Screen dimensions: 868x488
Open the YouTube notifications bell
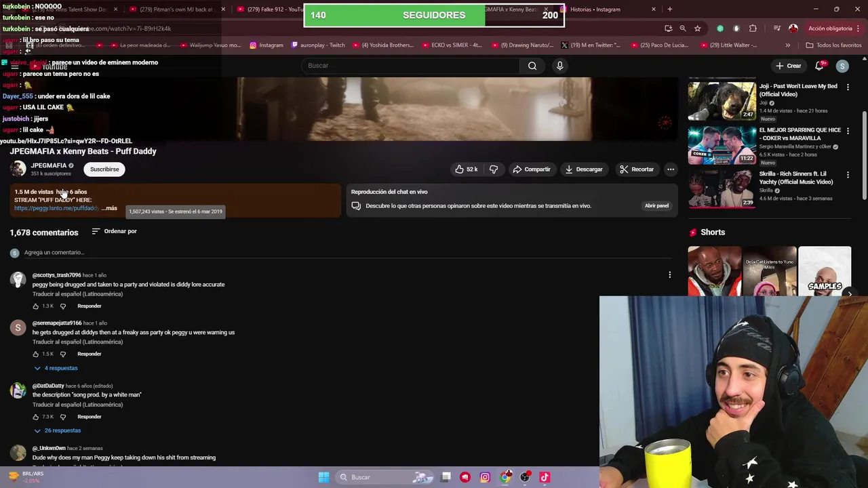coord(819,66)
